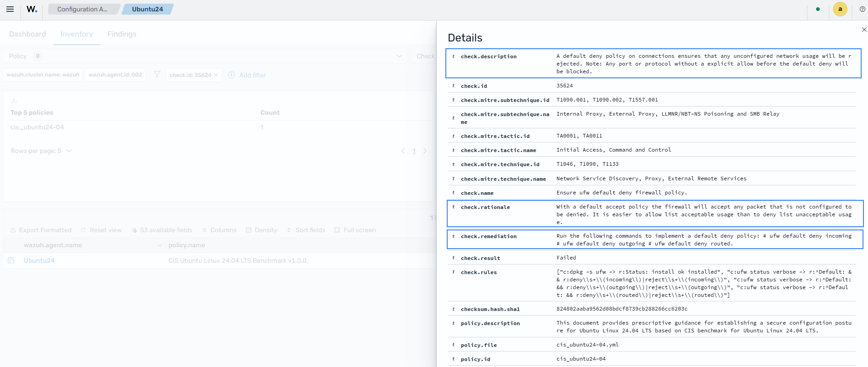868x367 pixels.
Task: Inspect the Ubuntu24 document row details
Action: [11, 260]
